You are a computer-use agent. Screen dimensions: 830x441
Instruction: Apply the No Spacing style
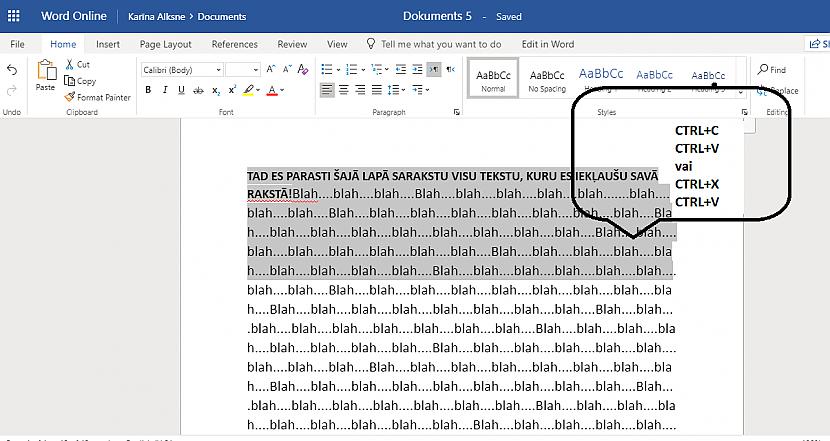point(547,78)
